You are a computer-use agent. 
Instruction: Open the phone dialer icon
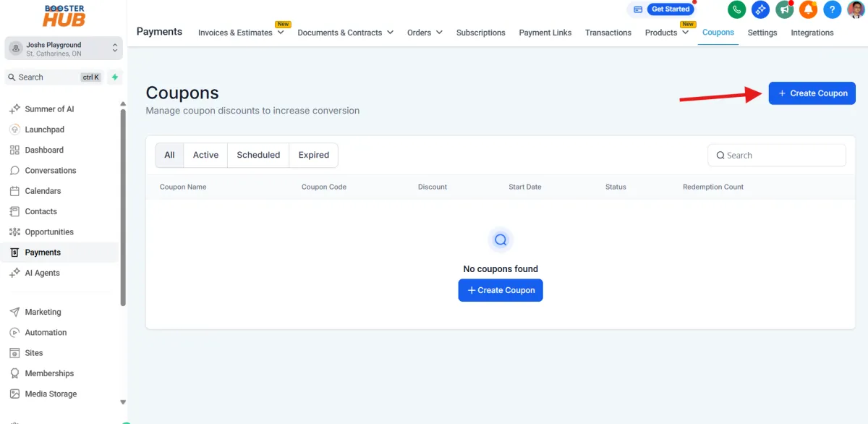(x=736, y=9)
